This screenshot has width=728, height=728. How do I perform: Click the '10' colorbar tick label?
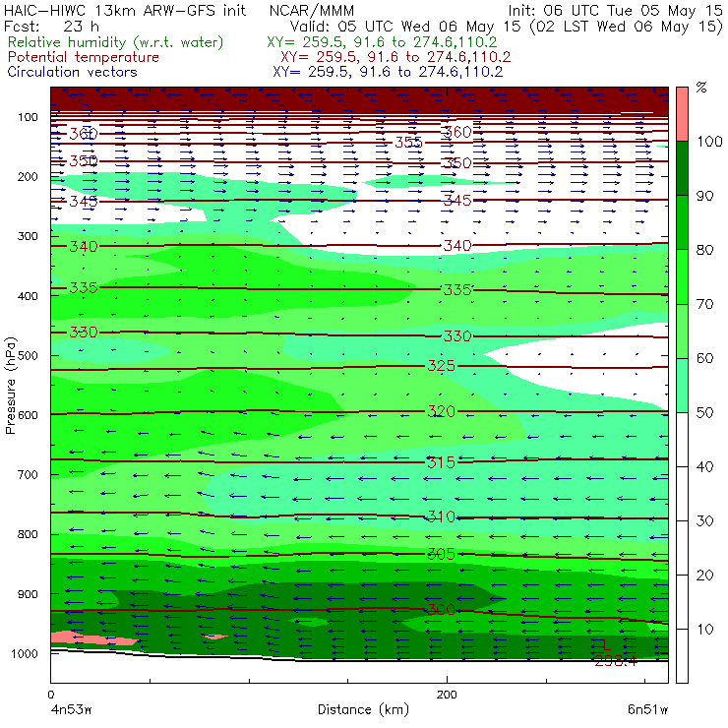click(x=704, y=630)
